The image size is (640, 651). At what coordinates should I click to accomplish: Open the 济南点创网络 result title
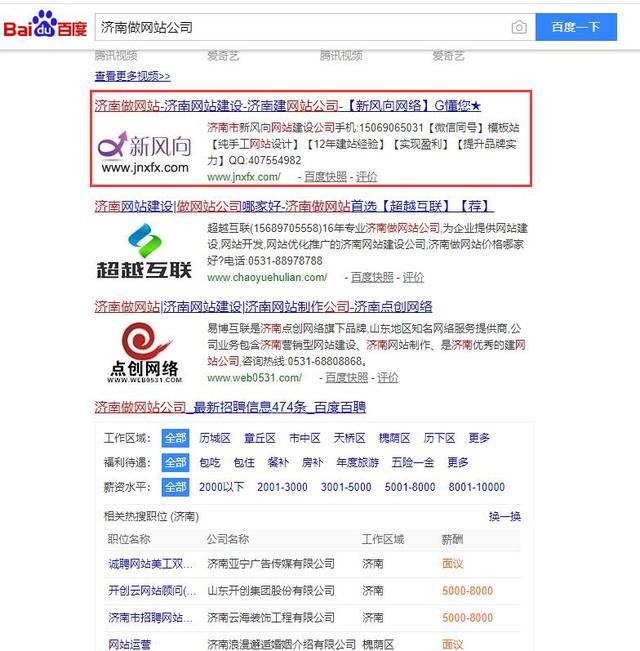coord(263,306)
